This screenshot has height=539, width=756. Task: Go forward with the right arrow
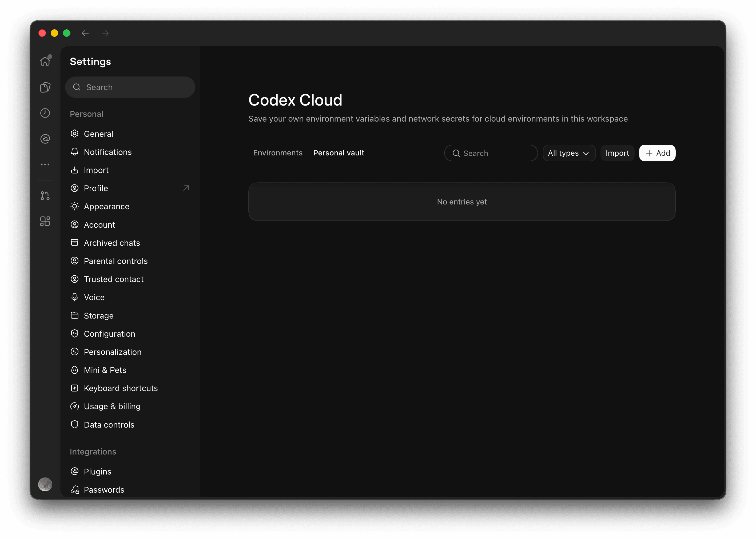105,33
